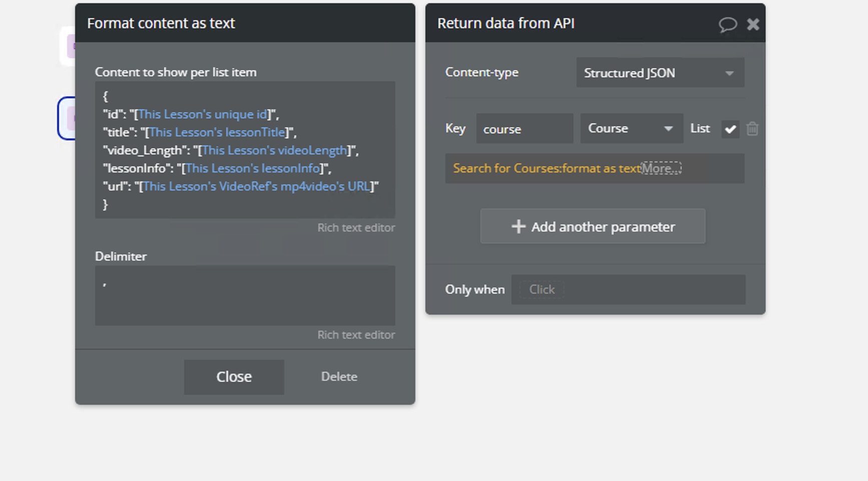This screenshot has width=868, height=481.
Task: Click the comment speech bubble icon
Action: point(727,24)
